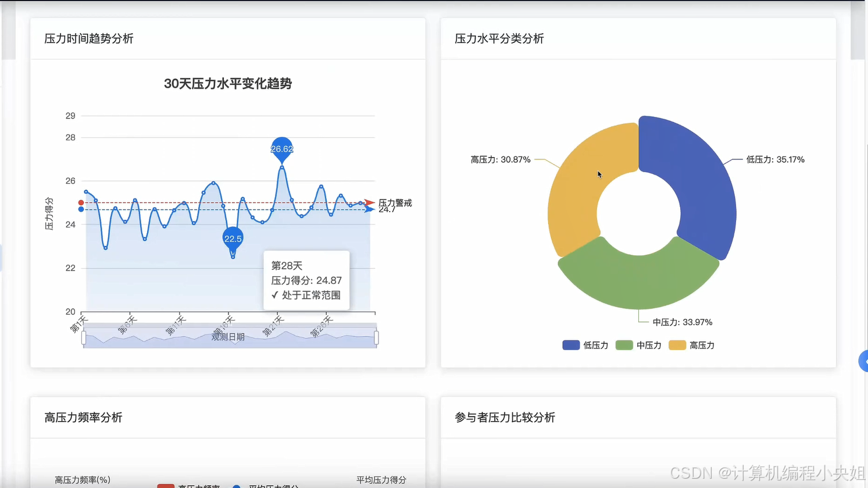Click the 22.5 minimum marker pin
Viewport: 868px width, 488px height.
pos(233,238)
